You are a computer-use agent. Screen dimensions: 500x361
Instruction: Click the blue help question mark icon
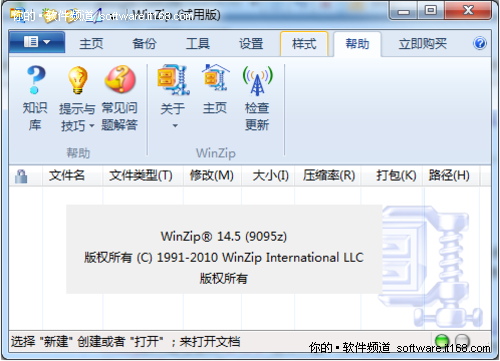point(480,43)
